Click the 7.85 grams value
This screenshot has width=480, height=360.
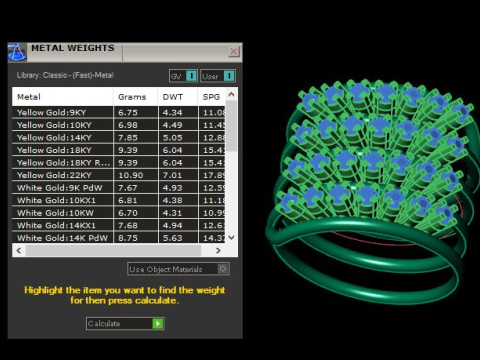click(x=128, y=138)
